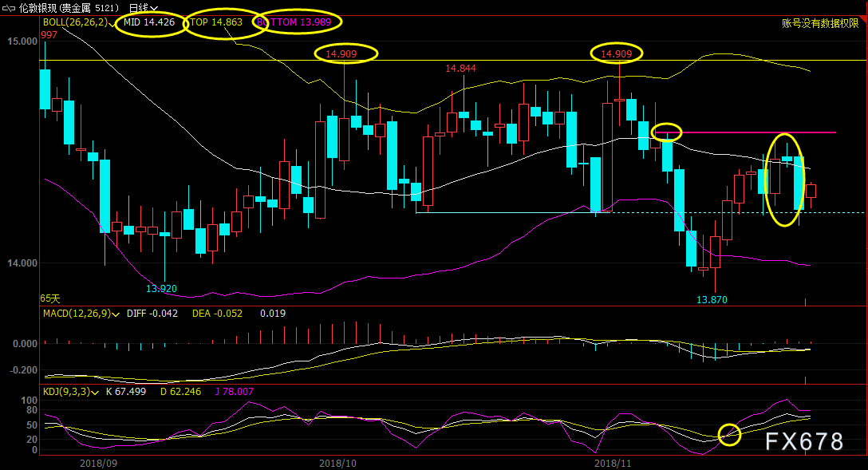The width and height of the screenshot is (868, 470).
Task: Click the -0.200 MACD axis label
Action: (x=24, y=369)
